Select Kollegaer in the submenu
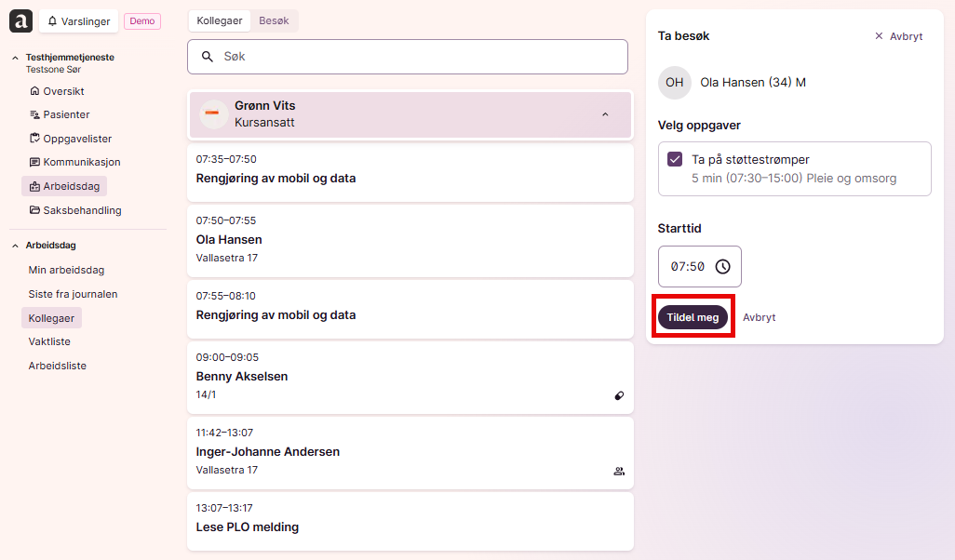The width and height of the screenshot is (955, 560). [x=51, y=318]
